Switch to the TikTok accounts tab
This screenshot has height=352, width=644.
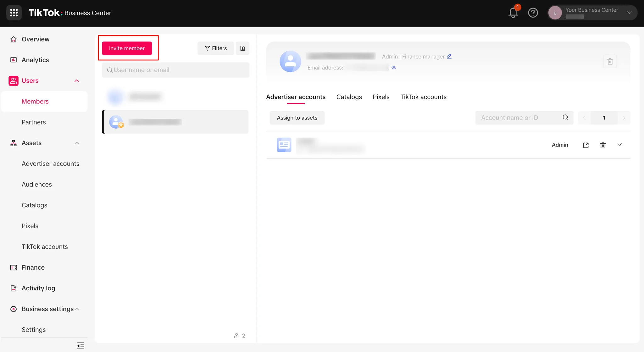(423, 97)
